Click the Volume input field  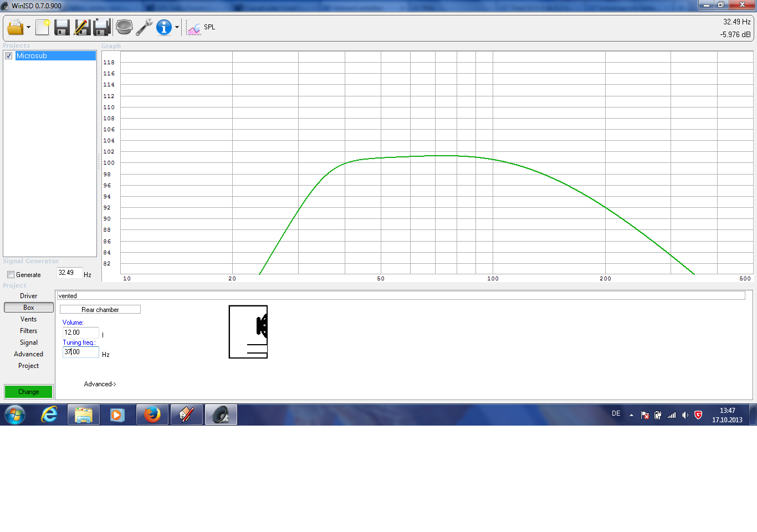(x=80, y=332)
